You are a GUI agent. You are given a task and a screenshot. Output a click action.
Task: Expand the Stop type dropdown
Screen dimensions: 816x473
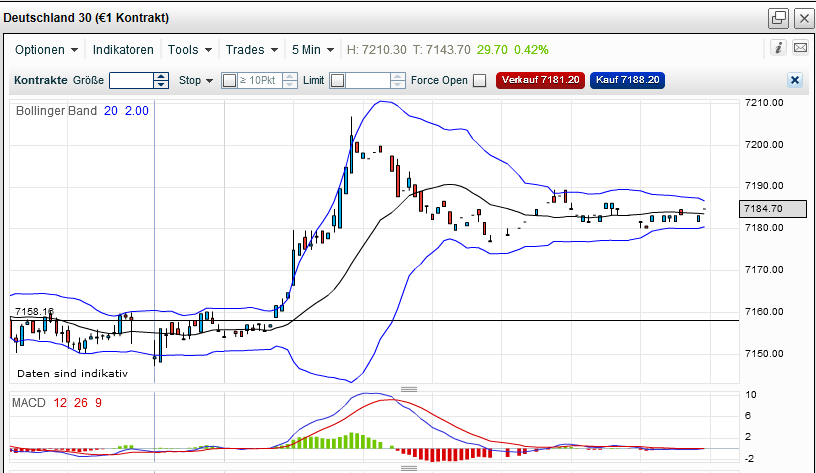pos(196,81)
